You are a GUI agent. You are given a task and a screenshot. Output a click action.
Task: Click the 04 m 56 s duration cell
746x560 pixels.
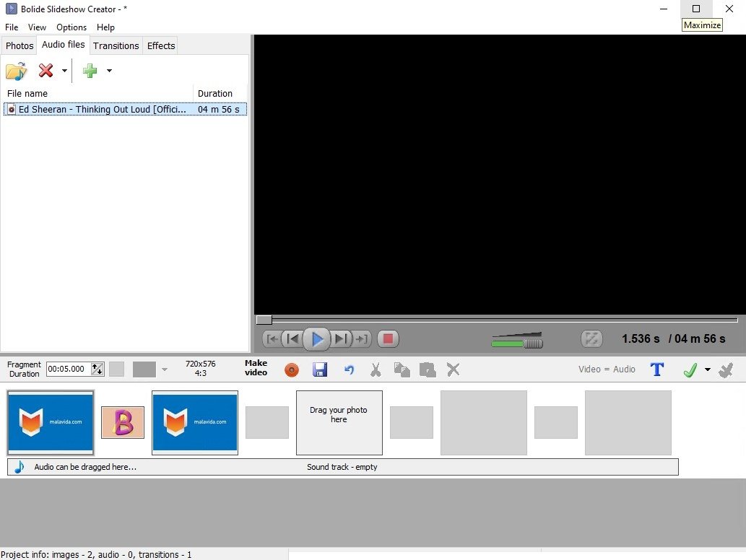pyautogui.click(x=219, y=110)
